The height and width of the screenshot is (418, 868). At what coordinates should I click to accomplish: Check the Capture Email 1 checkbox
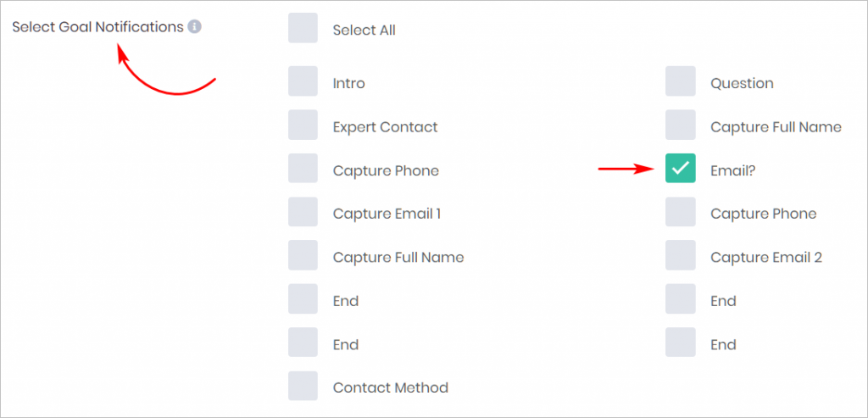coord(303,212)
